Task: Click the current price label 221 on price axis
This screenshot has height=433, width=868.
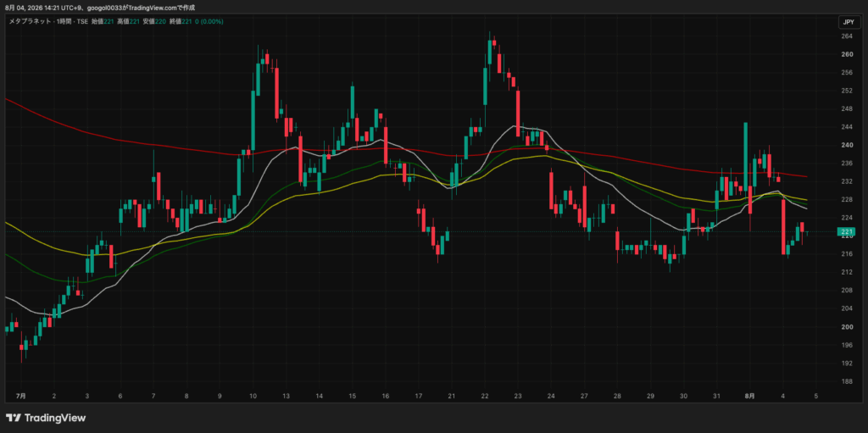Action: (x=847, y=231)
